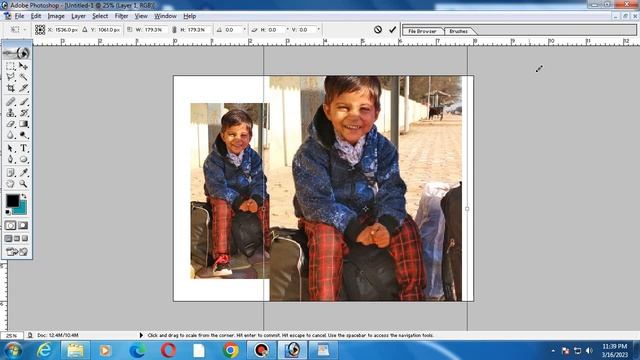Screen dimensions: 640x360
Task: Click the zoom percentage field in status bar
Action: 12,336
